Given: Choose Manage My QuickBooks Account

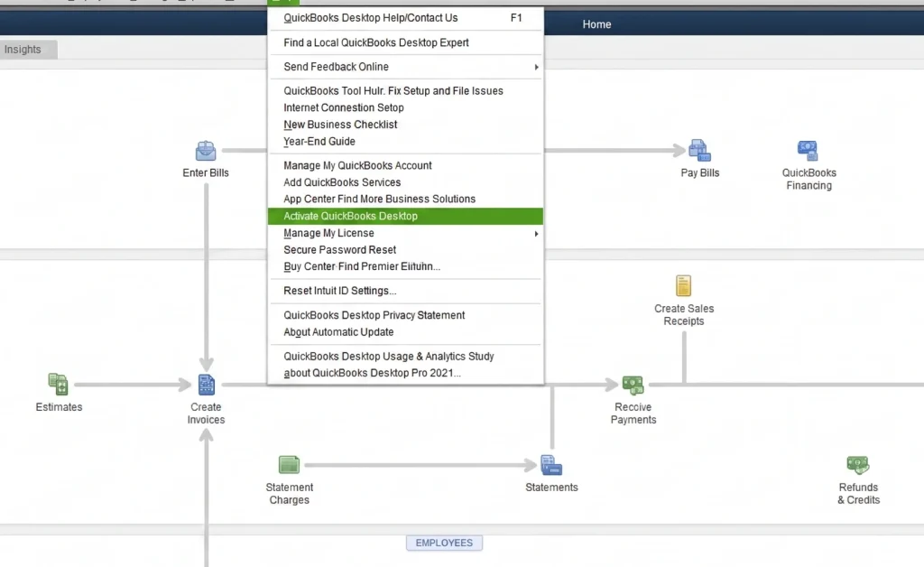Looking at the screenshot, I should click(405, 165).
